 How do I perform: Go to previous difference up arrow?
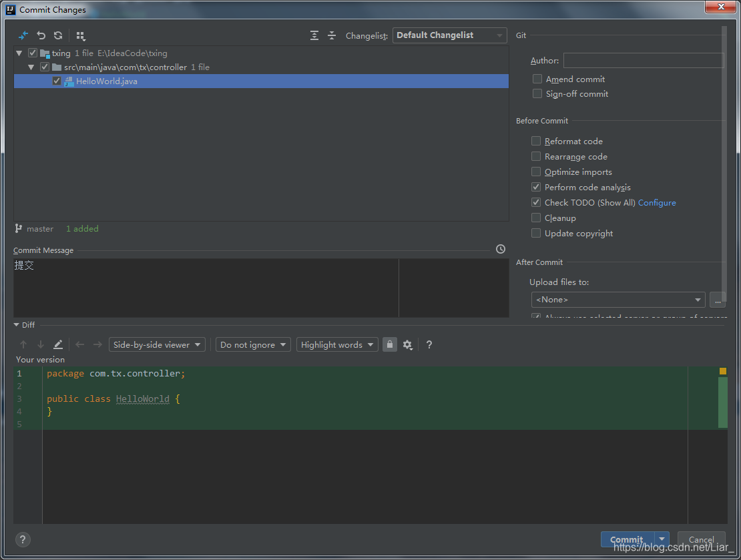point(23,344)
